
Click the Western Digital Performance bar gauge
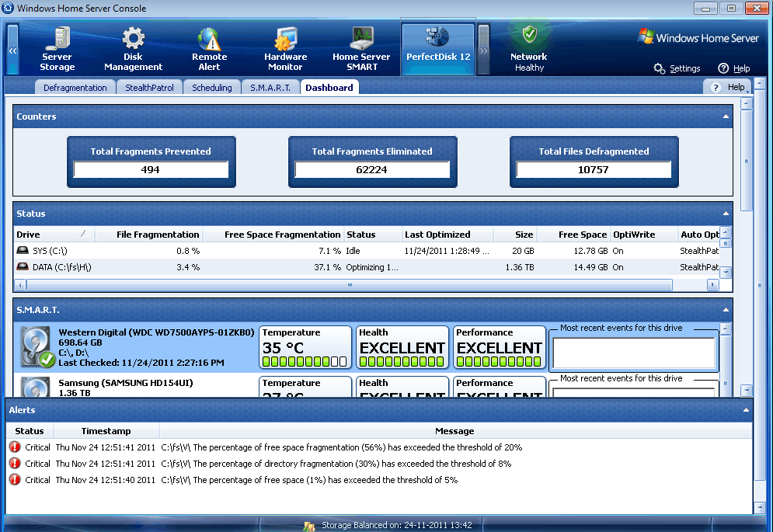pyautogui.click(x=499, y=361)
